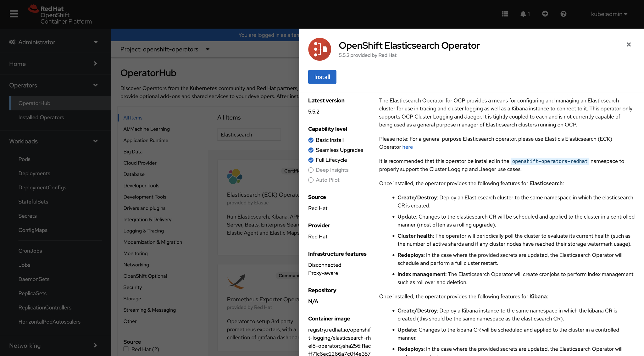Expand the Home navigation section
The height and width of the screenshot is (356, 644).
[x=56, y=64]
